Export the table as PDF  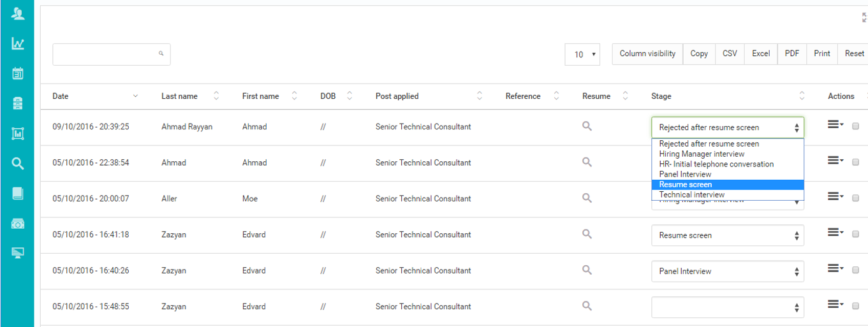(x=791, y=54)
